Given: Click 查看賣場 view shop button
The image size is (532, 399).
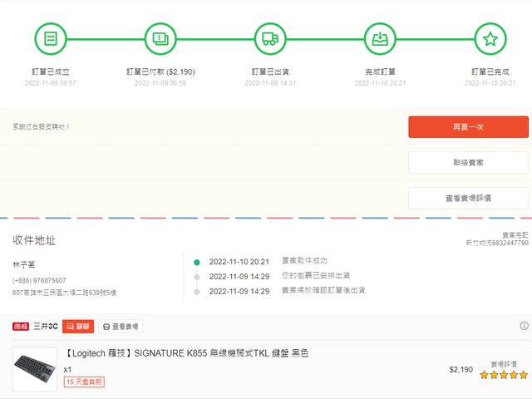Looking at the screenshot, I should tap(121, 327).
